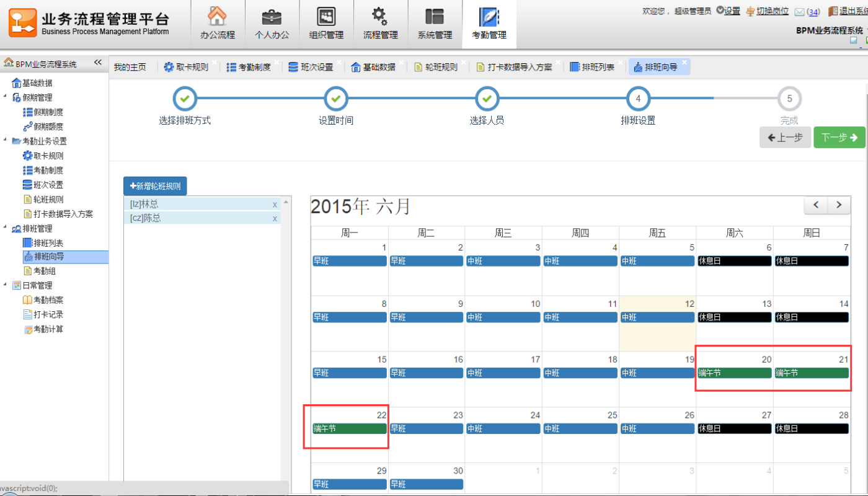Click the platform logo icon
This screenshot has height=496, width=868.
22,23
